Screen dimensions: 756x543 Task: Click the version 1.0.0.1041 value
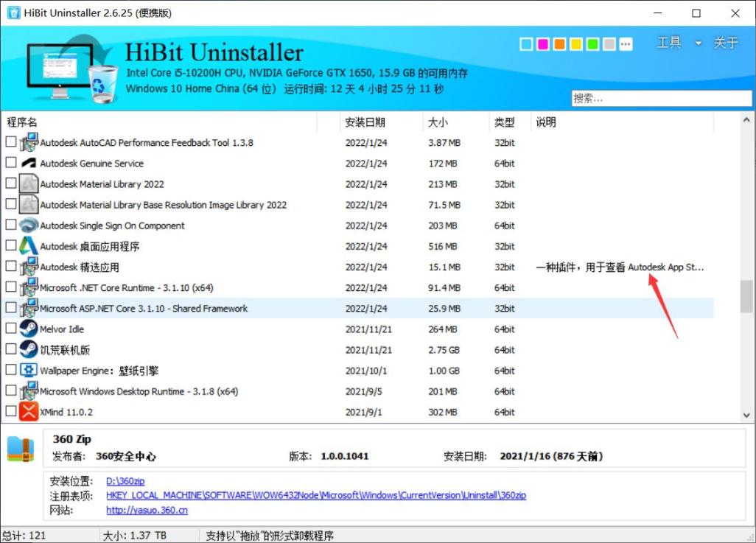pyautogui.click(x=345, y=456)
